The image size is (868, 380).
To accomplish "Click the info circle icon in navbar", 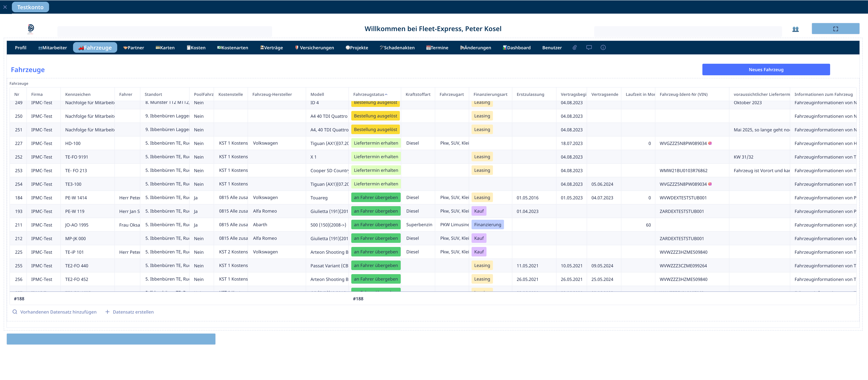I will click(603, 48).
